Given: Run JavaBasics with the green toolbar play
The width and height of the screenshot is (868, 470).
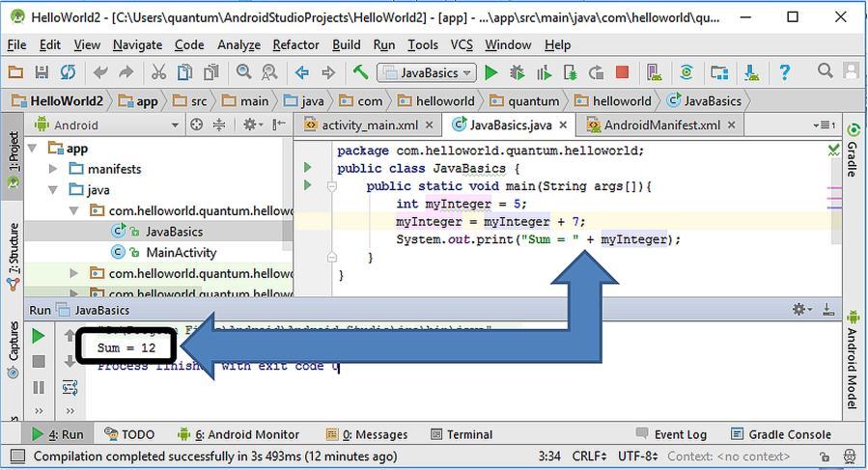Looking at the screenshot, I should pyautogui.click(x=491, y=73).
